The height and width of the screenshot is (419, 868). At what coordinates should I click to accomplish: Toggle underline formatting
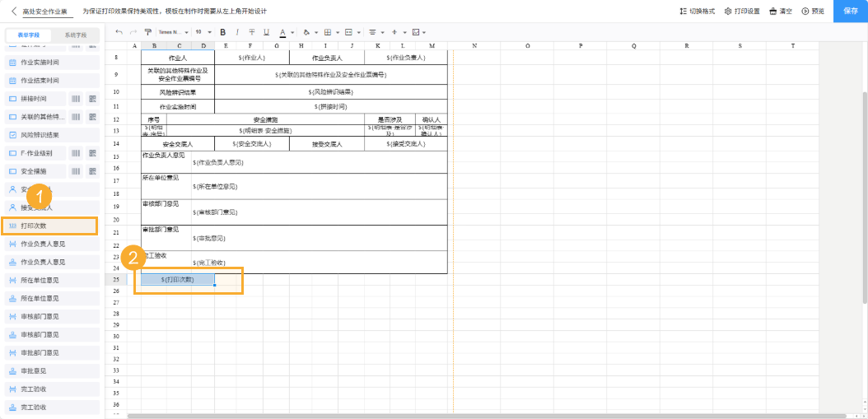(266, 32)
